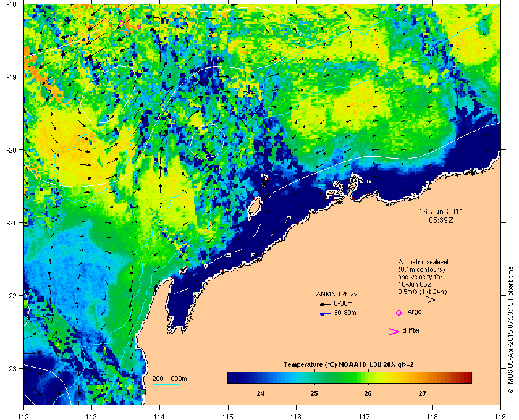Click the colorbar tick label 25
Screen dimensions: 519x420
coord(314,393)
